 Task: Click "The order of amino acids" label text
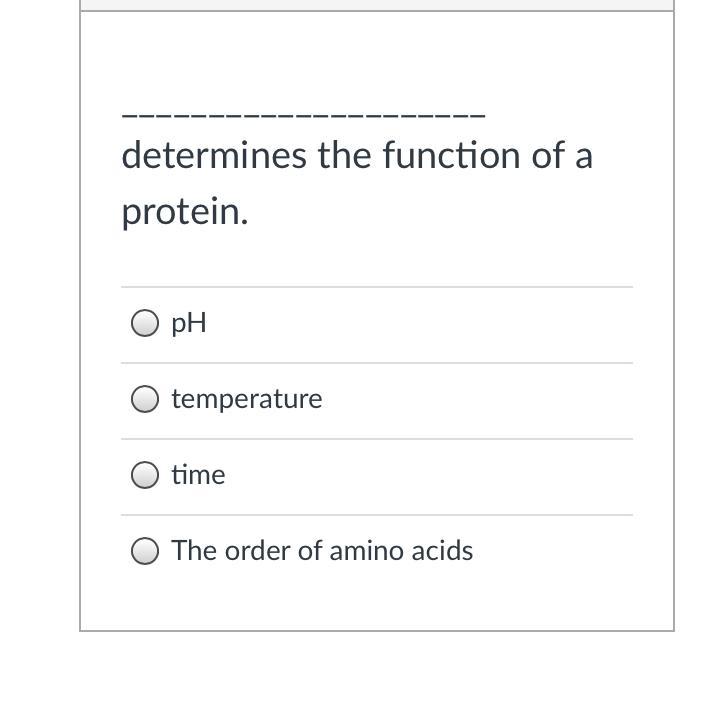click(322, 550)
